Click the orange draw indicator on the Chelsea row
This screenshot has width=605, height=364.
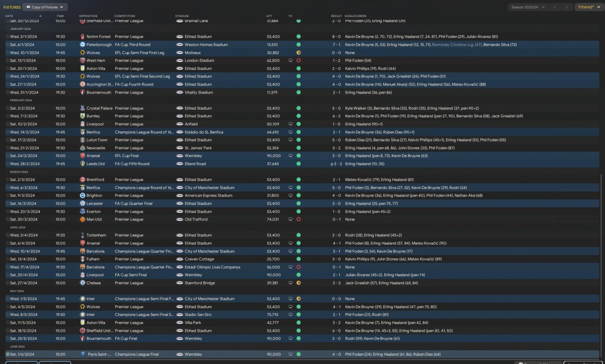tap(299, 283)
